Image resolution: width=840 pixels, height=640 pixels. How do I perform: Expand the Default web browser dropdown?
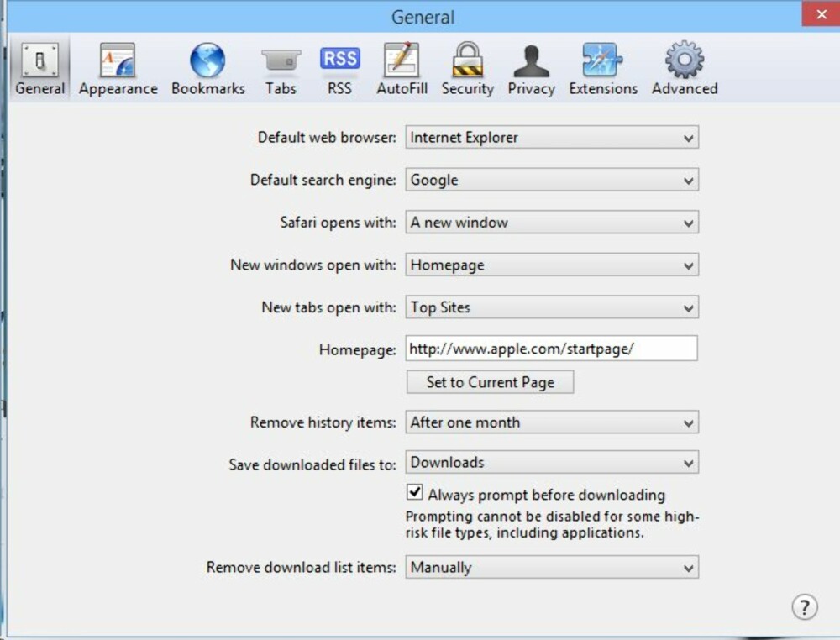pyautogui.click(x=552, y=138)
